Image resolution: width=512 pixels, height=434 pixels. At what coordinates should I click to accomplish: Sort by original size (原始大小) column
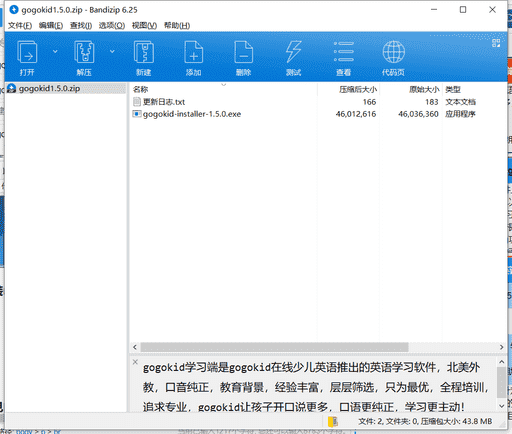click(x=424, y=89)
